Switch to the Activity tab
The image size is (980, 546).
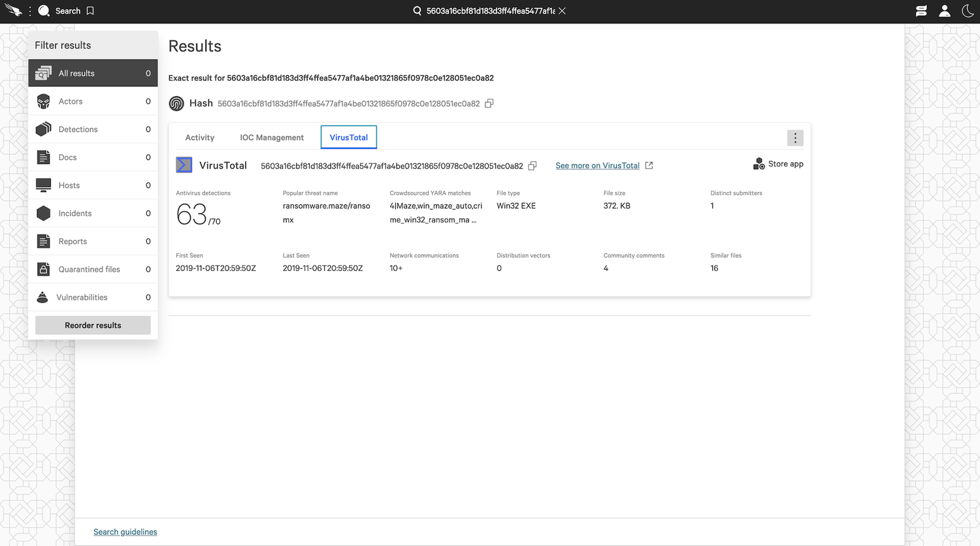[199, 137]
